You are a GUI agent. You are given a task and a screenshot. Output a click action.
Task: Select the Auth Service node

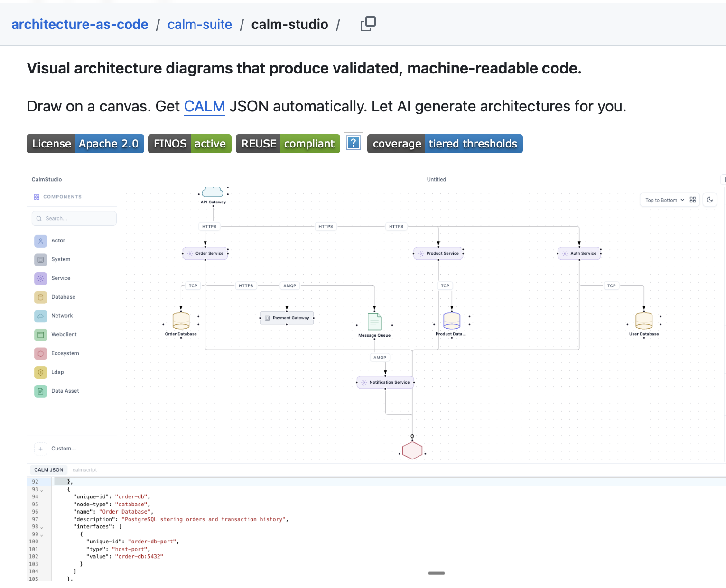point(579,253)
